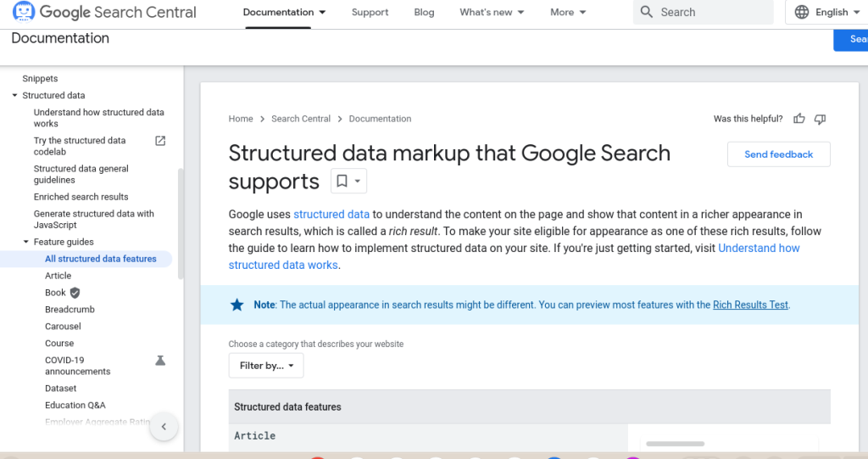Click the Google Search Central logo icon
This screenshot has height=459, width=868.
tap(24, 11)
